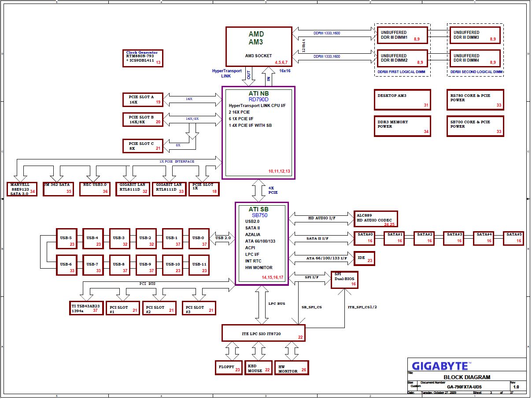Select the USB-7 block
Screen dimensions: 532x399
click(93, 265)
